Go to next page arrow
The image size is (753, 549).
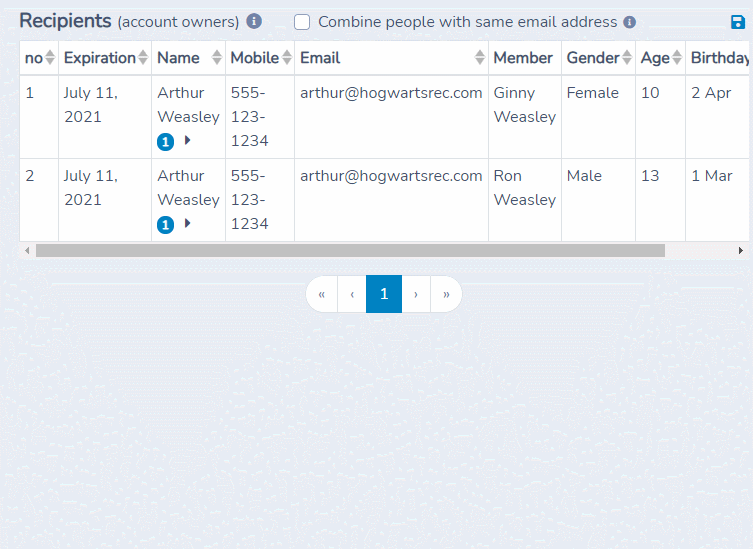pyautogui.click(x=416, y=294)
